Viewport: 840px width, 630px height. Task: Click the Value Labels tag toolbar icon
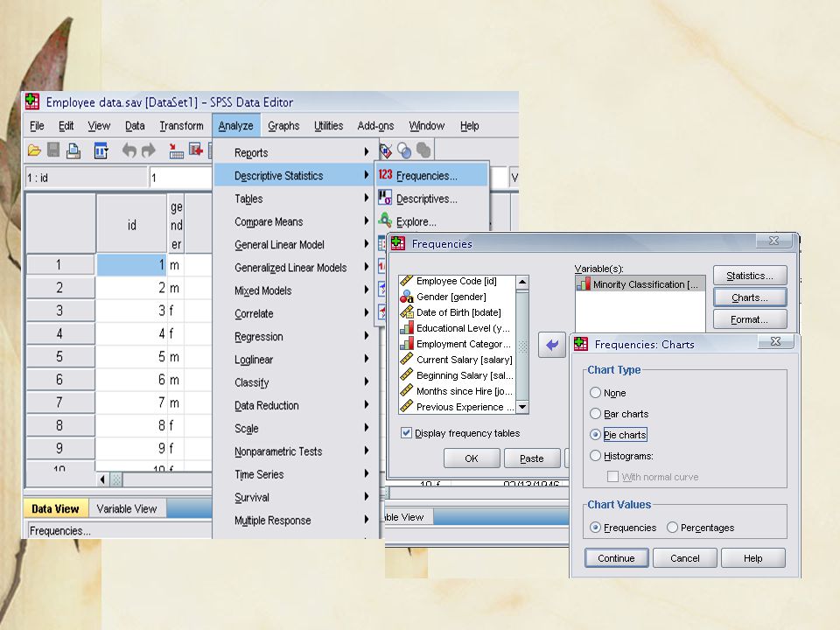pyautogui.click(x=385, y=150)
